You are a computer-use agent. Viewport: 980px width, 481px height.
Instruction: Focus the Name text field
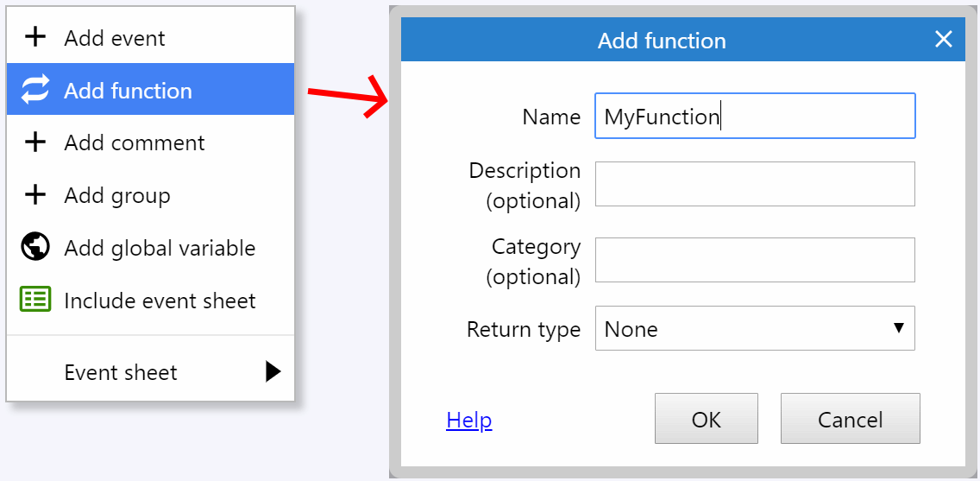click(x=754, y=116)
